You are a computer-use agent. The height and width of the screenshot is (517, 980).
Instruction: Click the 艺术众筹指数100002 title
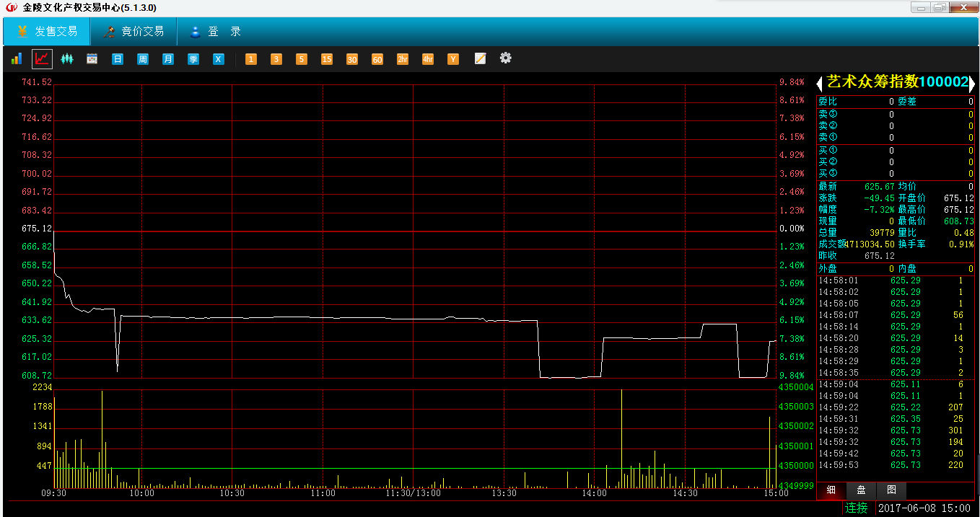897,82
